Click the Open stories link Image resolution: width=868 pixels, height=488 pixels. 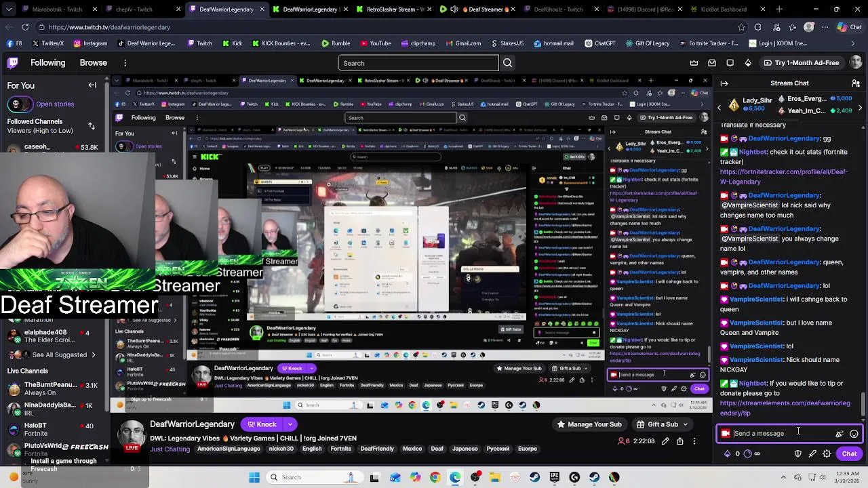55,104
